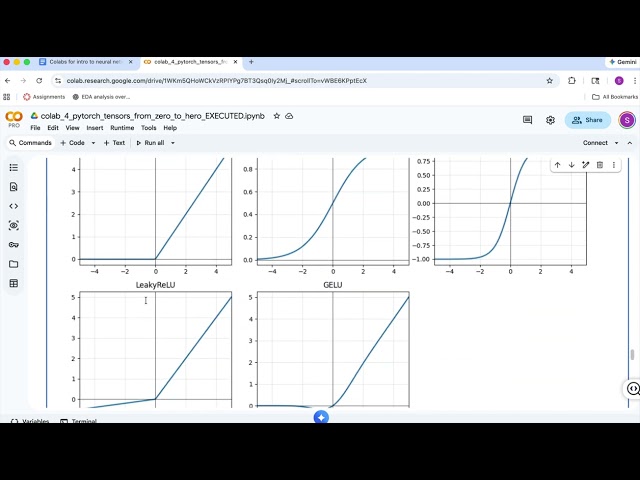Open the Runtime menu
Viewport: 640px width, 480px height.
click(122, 128)
